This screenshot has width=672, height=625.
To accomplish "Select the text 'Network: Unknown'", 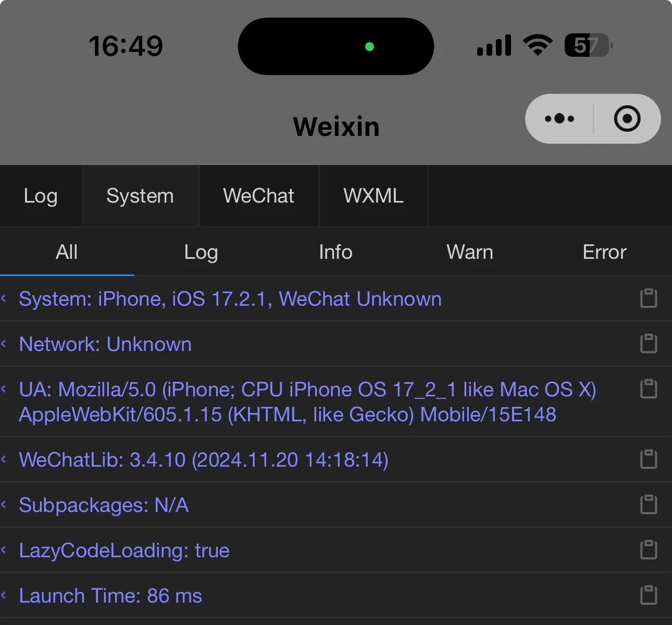I will point(105,344).
